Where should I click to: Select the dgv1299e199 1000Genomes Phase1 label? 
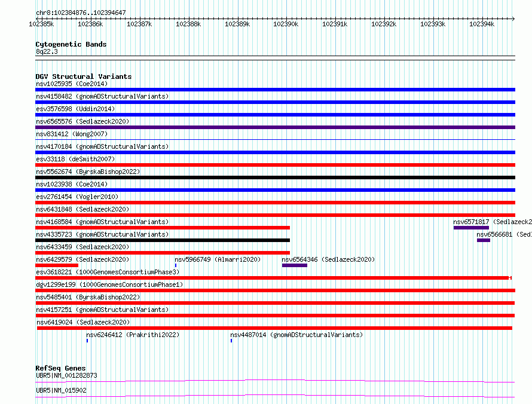pyautogui.click(x=109, y=284)
